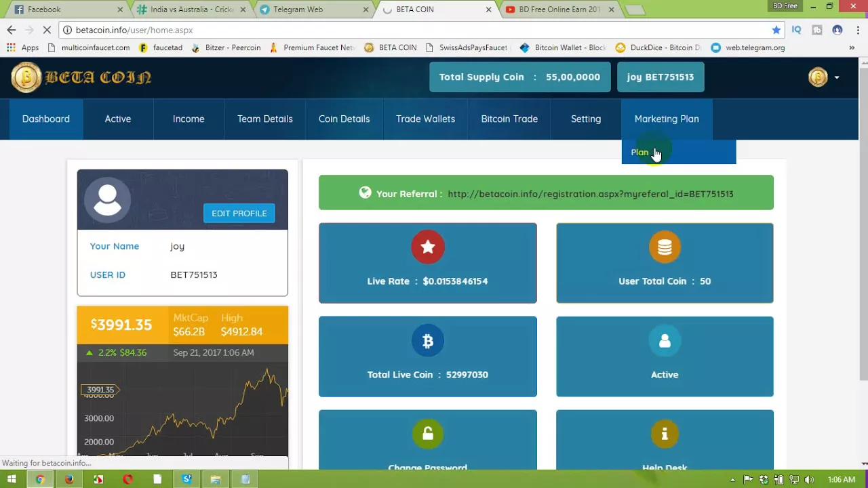Show hidden system tray icons
Image resolution: width=868 pixels, height=488 pixels.
coord(732,480)
